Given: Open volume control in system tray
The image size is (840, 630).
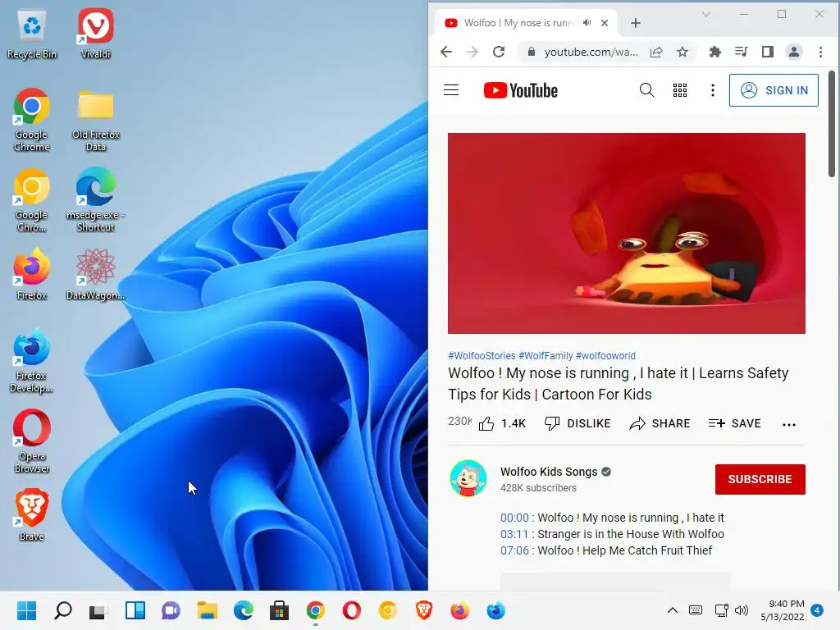Looking at the screenshot, I should pyautogui.click(x=742, y=610).
